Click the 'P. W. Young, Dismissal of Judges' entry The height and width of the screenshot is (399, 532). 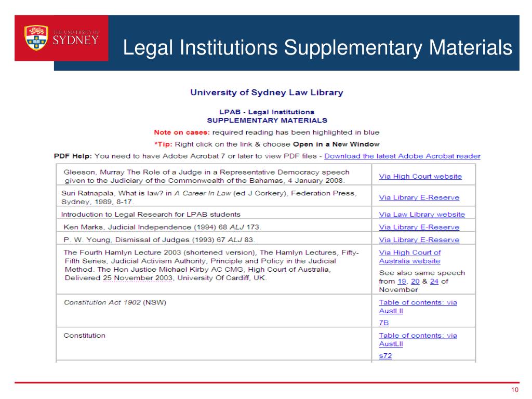click(159, 240)
